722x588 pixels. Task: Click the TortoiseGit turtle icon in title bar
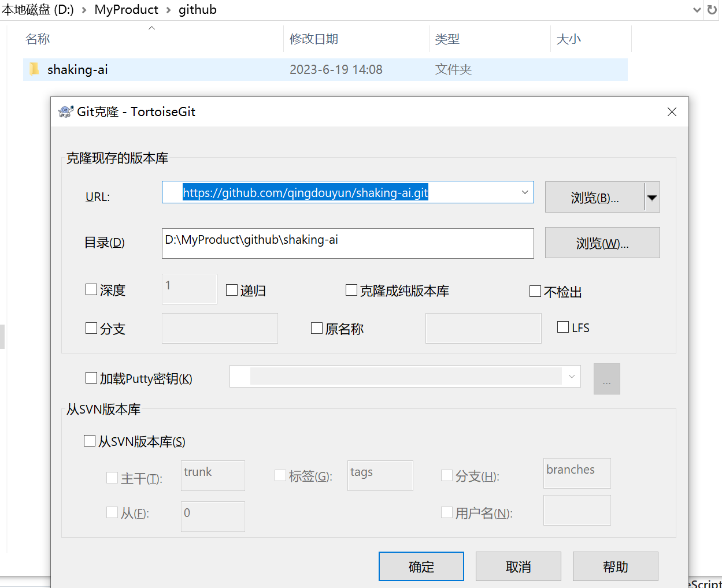point(65,111)
